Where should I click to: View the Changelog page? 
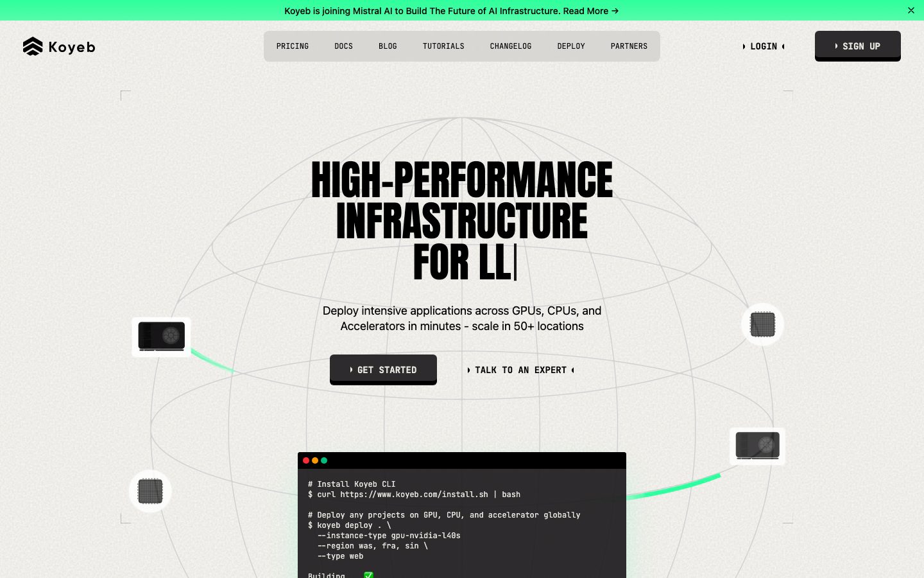point(511,46)
